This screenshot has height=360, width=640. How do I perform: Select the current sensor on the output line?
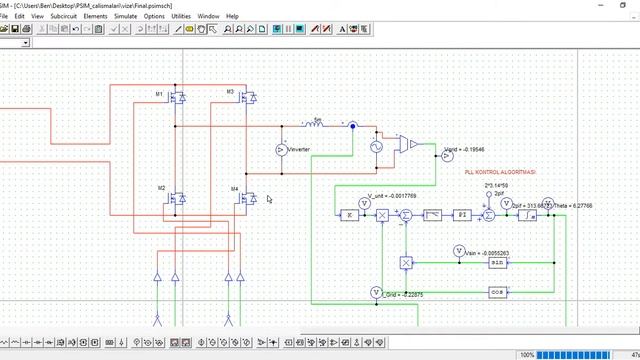tap(353, 125)
